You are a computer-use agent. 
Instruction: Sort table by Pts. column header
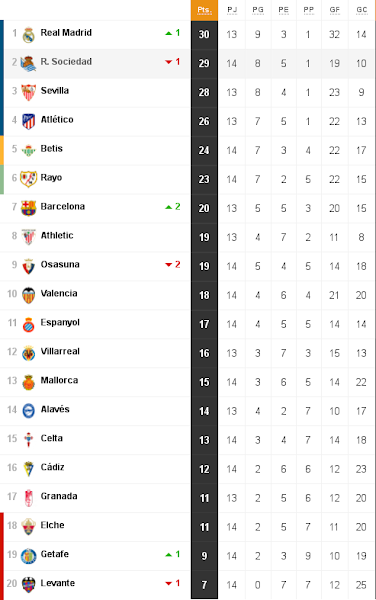pos(204,10)
